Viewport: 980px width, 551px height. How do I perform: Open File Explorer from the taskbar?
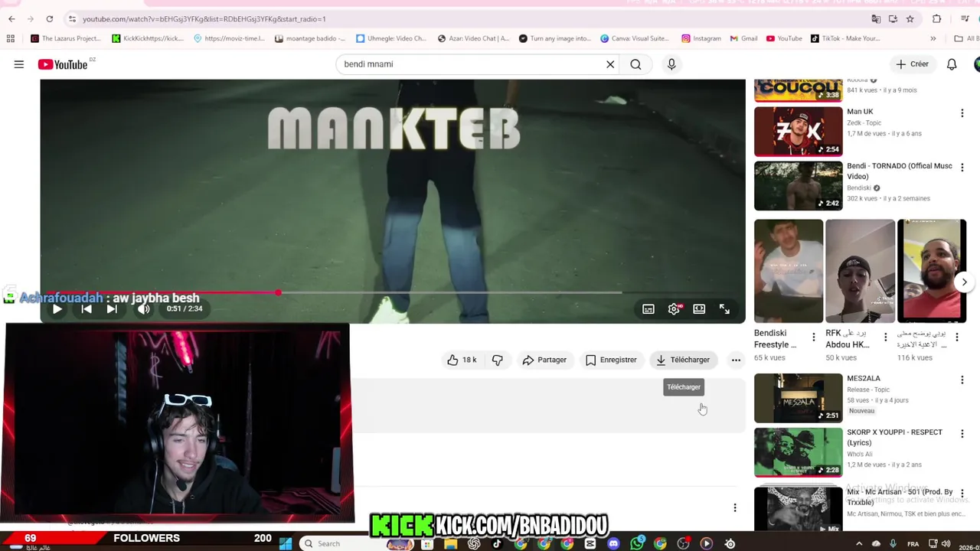pos(450,543)
